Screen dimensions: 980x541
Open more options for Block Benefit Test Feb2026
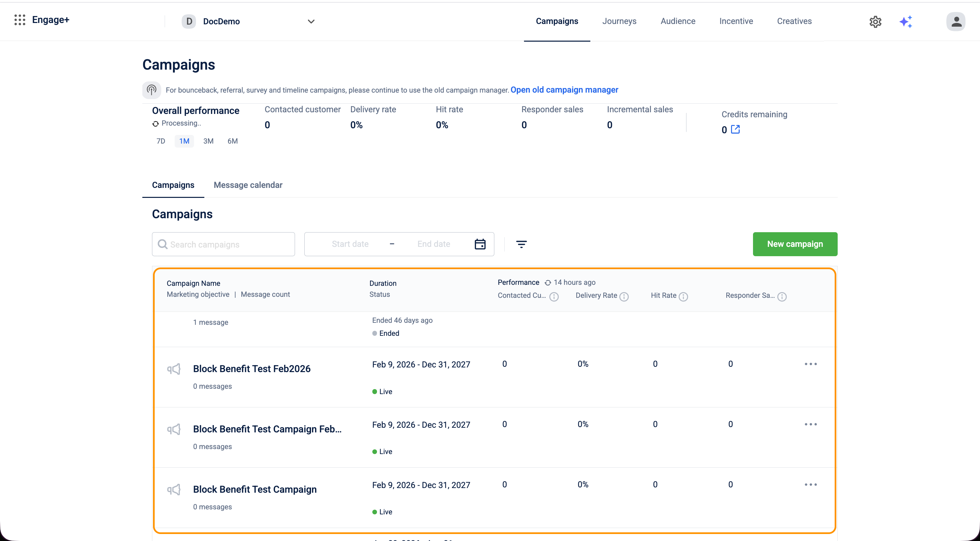(810, 364)
